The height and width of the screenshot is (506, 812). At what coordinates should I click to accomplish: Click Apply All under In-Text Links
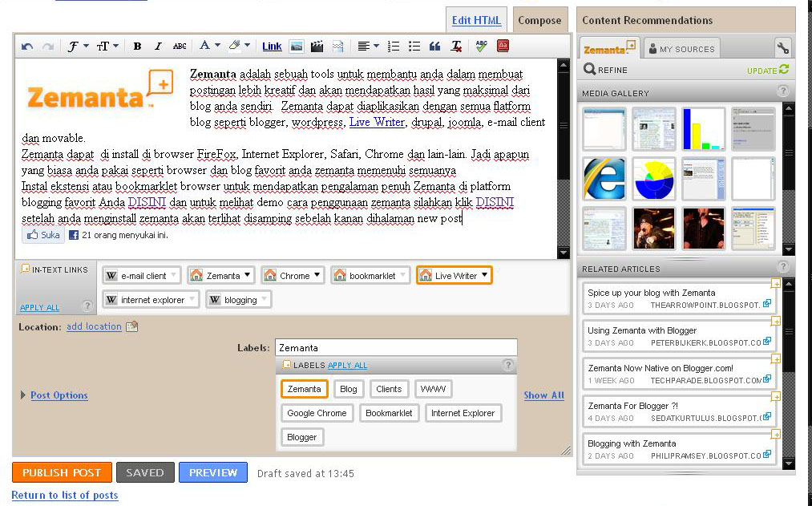39,307
